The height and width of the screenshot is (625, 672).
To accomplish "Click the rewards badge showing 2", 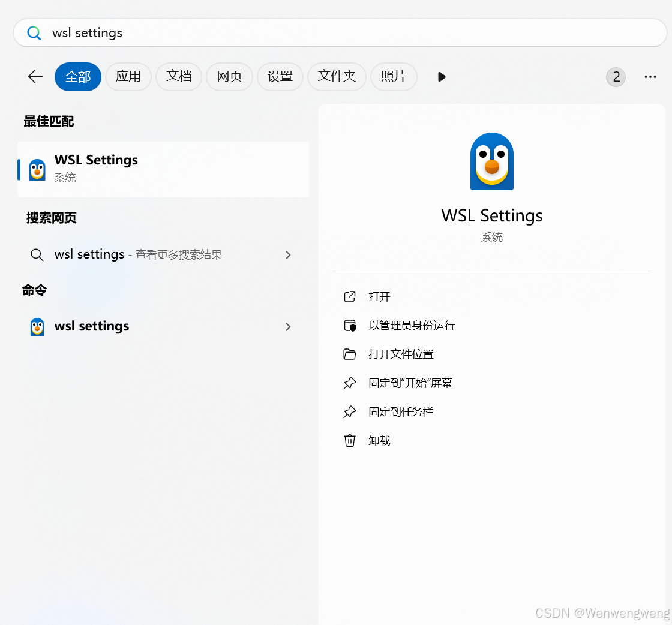I will [616, 77].
